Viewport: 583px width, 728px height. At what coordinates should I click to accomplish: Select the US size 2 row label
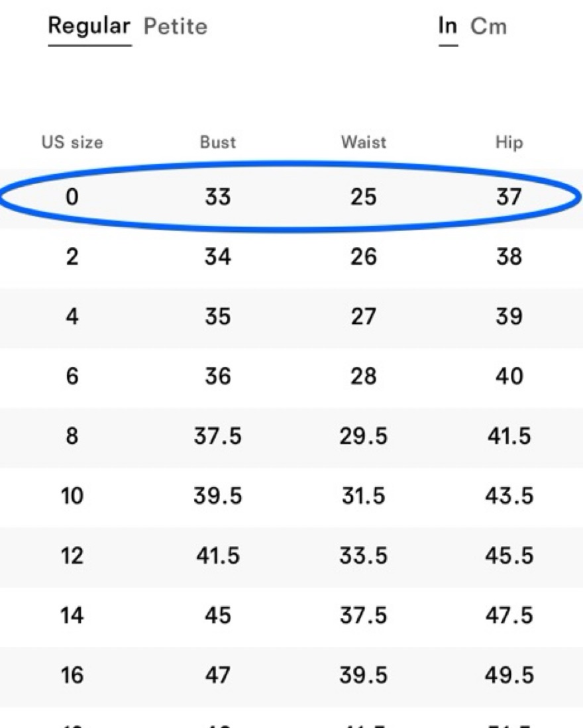(x=72, y=256)
